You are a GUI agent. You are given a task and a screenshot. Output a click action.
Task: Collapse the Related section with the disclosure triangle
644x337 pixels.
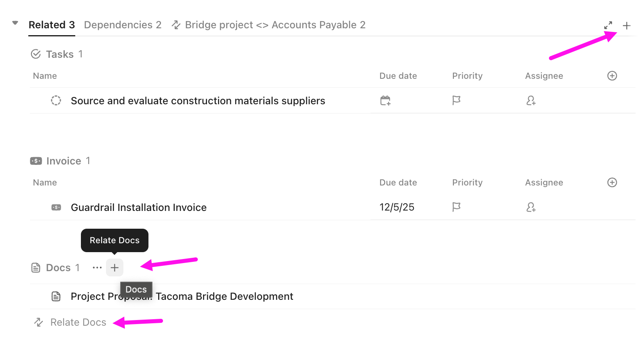coord(15,23)
